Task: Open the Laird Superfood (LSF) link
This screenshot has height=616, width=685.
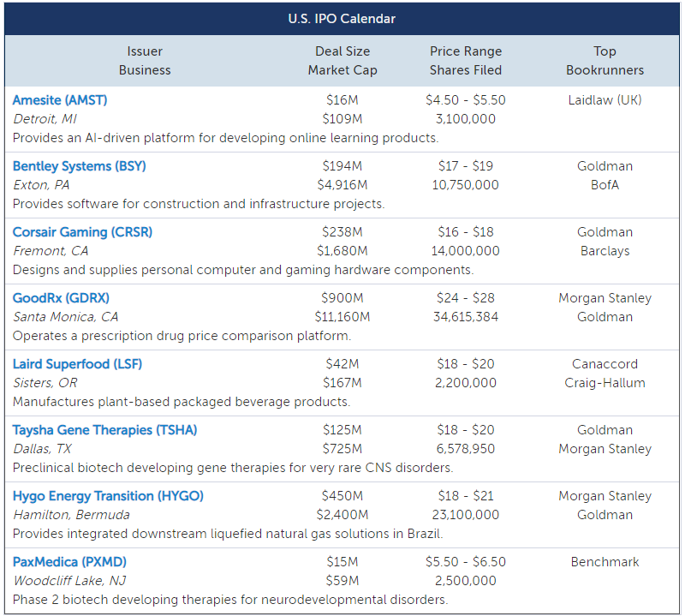Action: (77, 364)
